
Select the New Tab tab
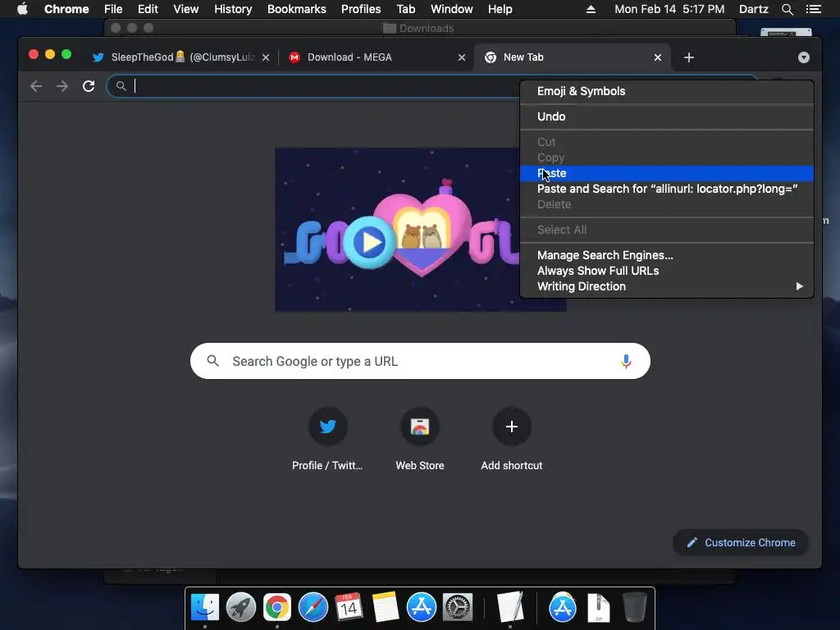[572, 57]
